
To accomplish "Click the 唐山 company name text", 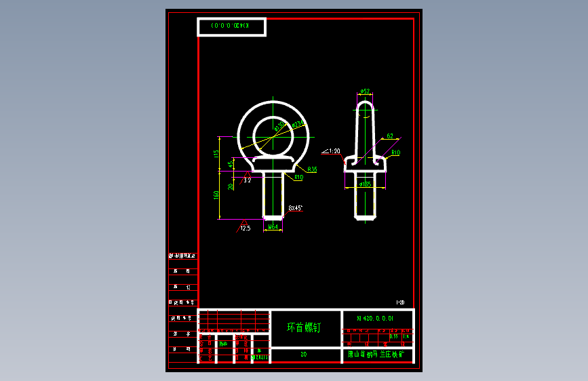I will click(x=375, y=354).
